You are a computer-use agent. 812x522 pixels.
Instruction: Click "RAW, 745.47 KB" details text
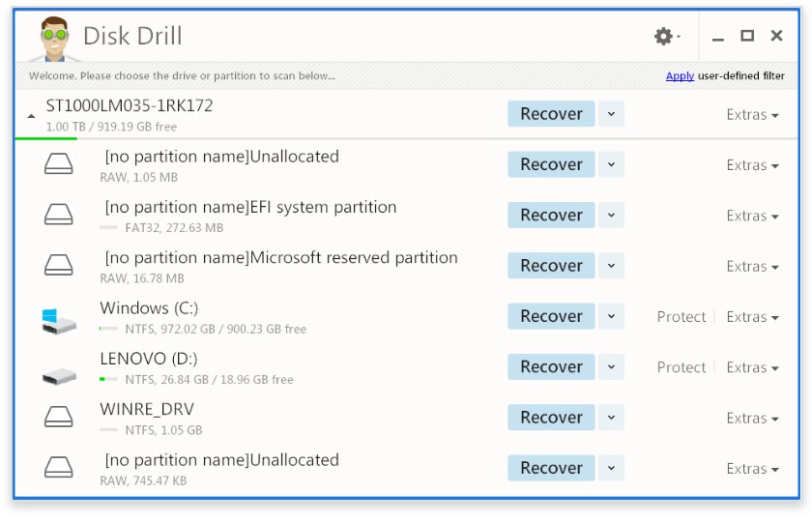point(143,481)
